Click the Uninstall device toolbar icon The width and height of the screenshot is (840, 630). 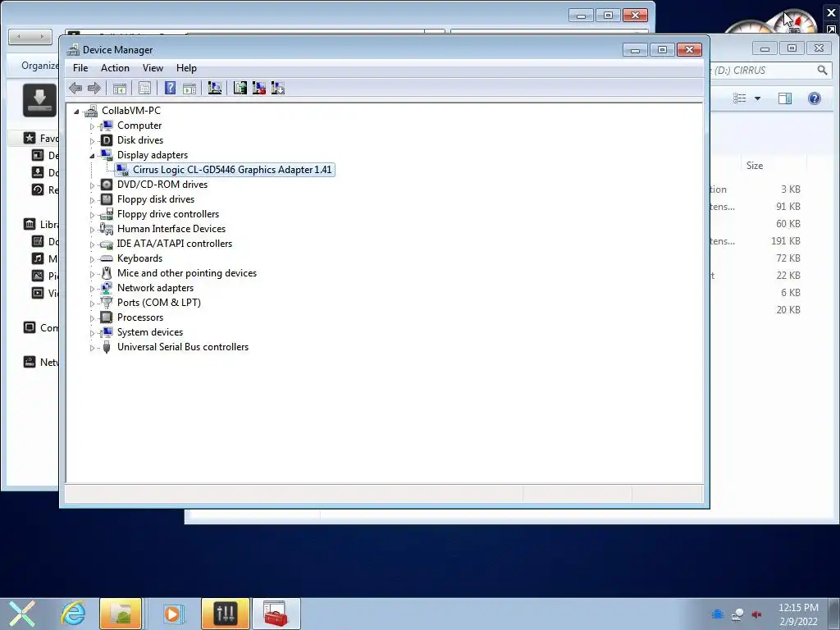click(x=258, y=88)
